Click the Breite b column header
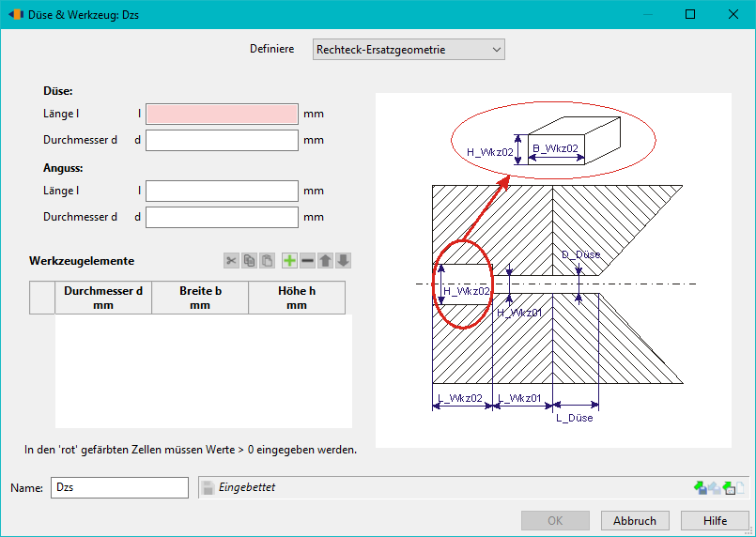Viewport: 756px width, 537px height. click(200, 298)
